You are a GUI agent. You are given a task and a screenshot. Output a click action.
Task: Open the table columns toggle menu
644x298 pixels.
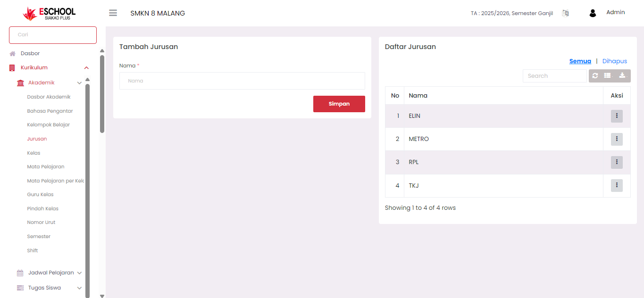(608, 76)
